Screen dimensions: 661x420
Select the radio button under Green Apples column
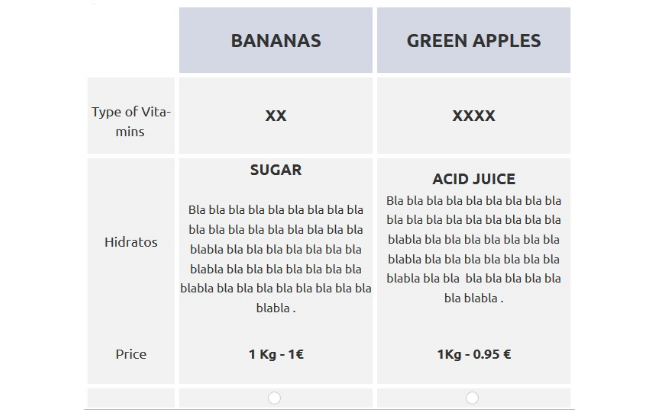tap(473, 398)
